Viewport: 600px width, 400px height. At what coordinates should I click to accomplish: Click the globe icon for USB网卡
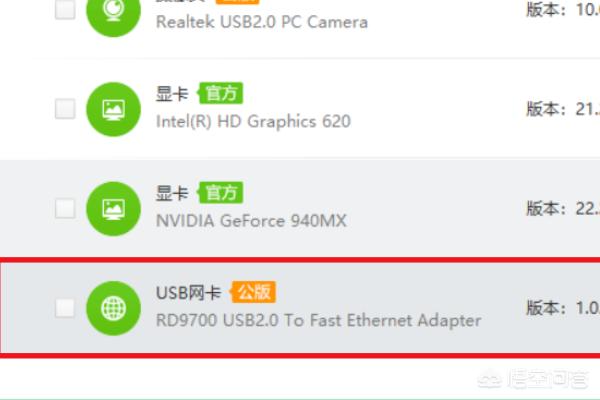(x=113, y=308)
